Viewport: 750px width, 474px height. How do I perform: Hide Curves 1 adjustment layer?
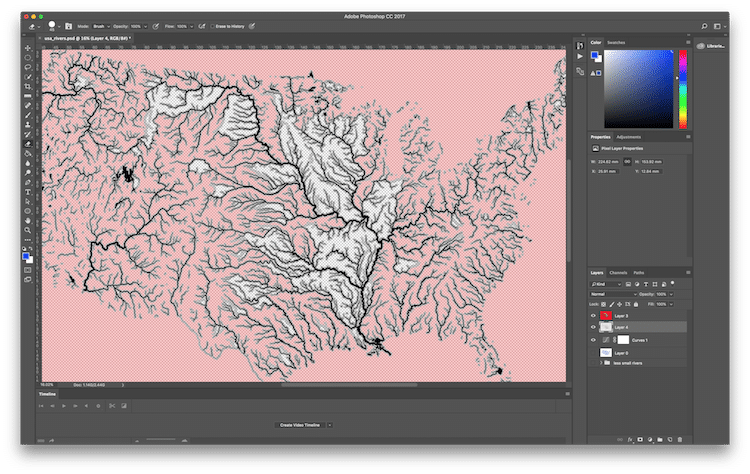tap(593, 340)
